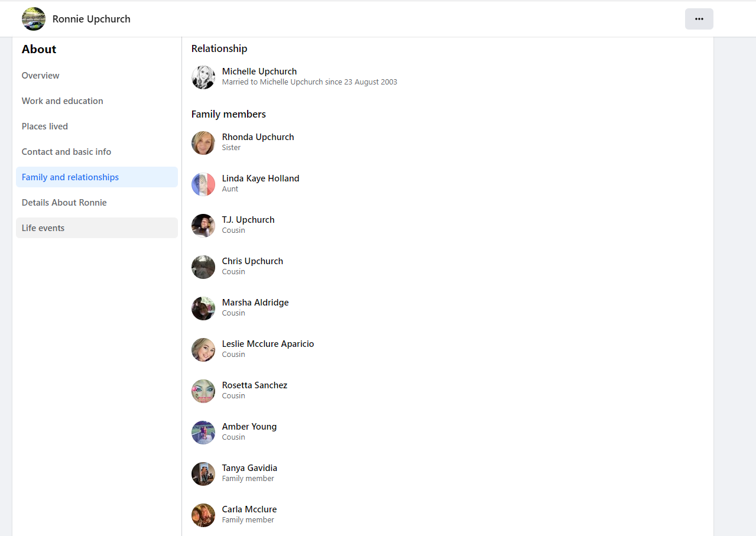Visit Carla Mcclure's profile via name
The height and width of the screenshot is (536, 756).
(x=249, y=509)
